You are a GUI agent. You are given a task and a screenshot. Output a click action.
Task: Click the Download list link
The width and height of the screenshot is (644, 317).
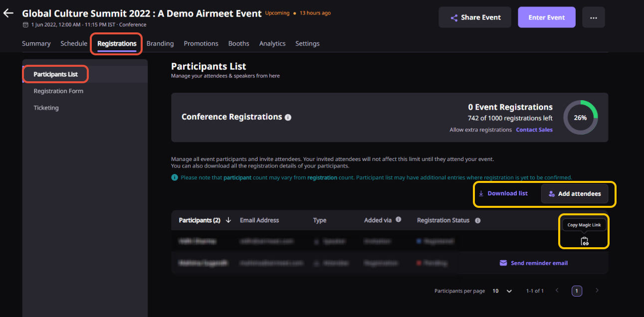(x=503, y=193)
